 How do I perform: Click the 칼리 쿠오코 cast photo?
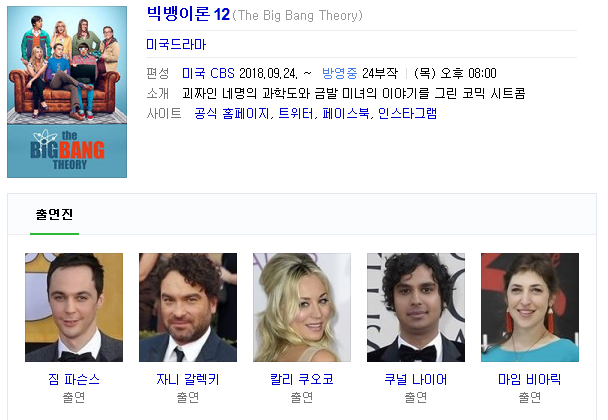tap(302, 308)
